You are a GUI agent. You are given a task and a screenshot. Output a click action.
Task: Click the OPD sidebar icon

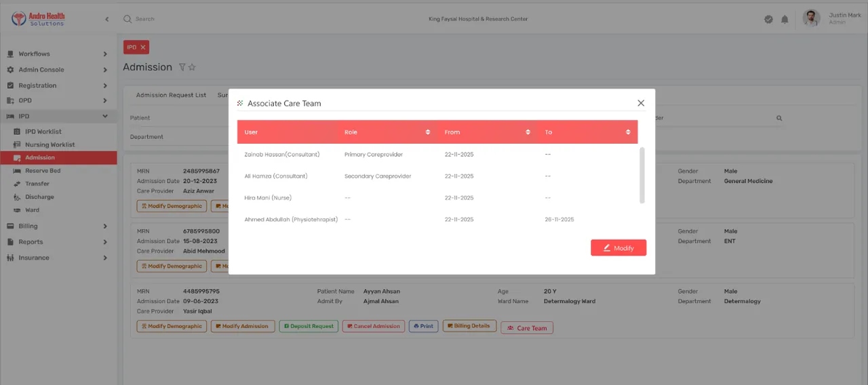pyautogui.click(x=10, y=100)
